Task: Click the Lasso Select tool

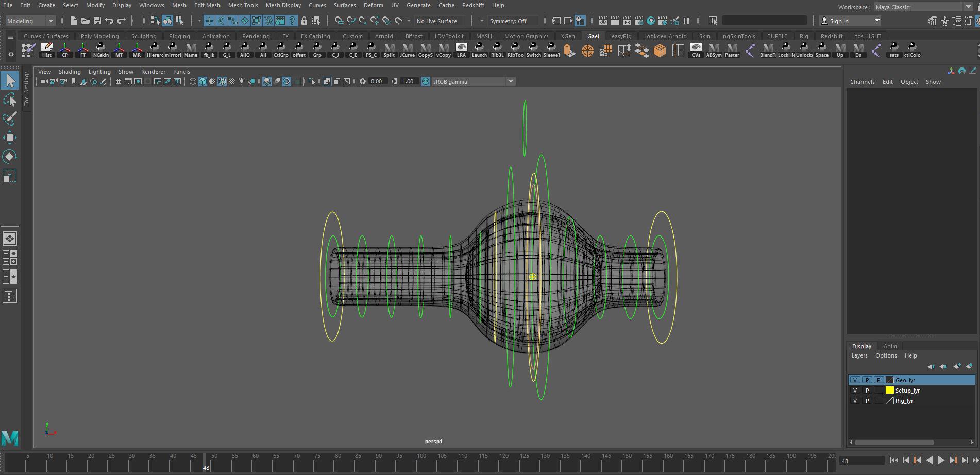Action: 10,100
